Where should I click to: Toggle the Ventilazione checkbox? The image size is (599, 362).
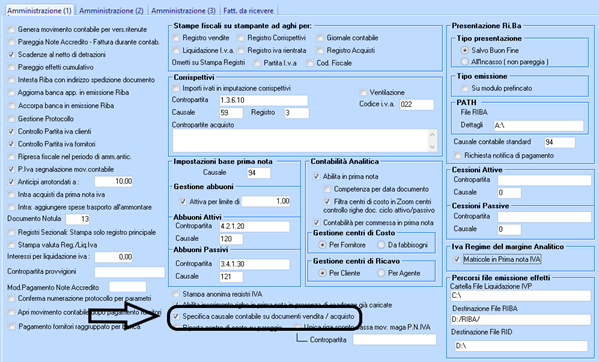(x=363, y=92)
